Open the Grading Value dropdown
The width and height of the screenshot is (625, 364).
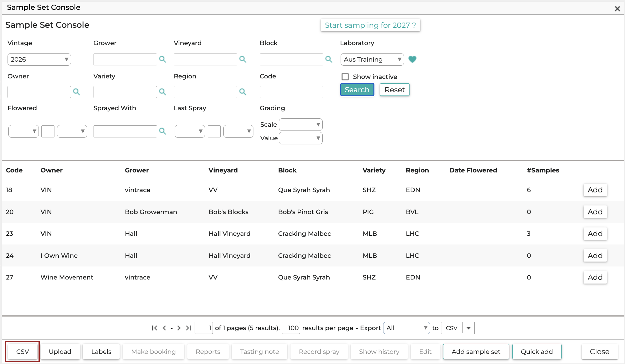[301, 138]
